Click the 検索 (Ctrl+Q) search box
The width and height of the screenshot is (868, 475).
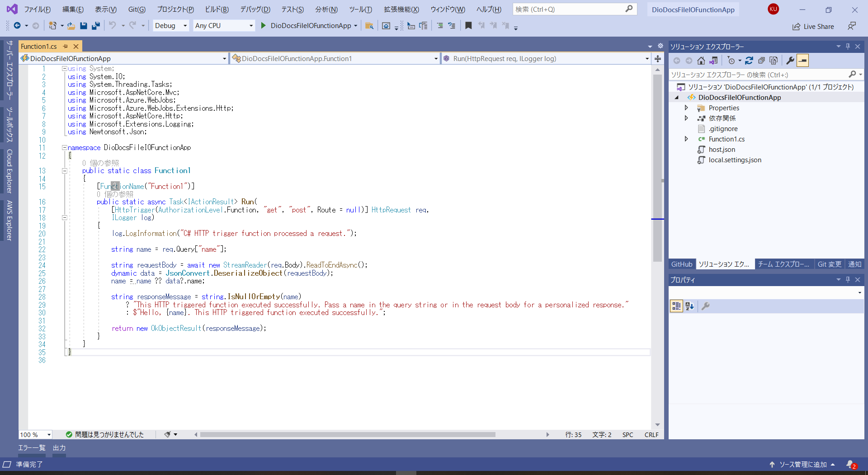coord(575,9)
